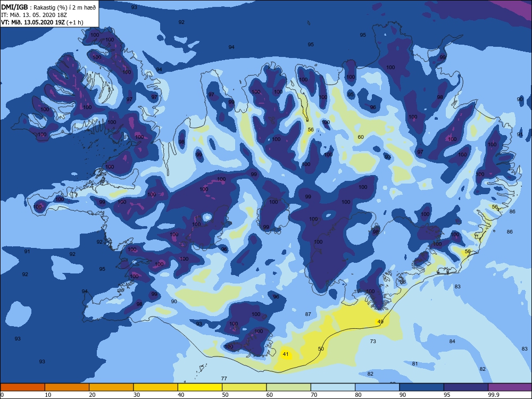Click the 60–70 yellow-green legend swatch
Image resolution: width=532 pixels, height=399 pixels.
point(289,387)
